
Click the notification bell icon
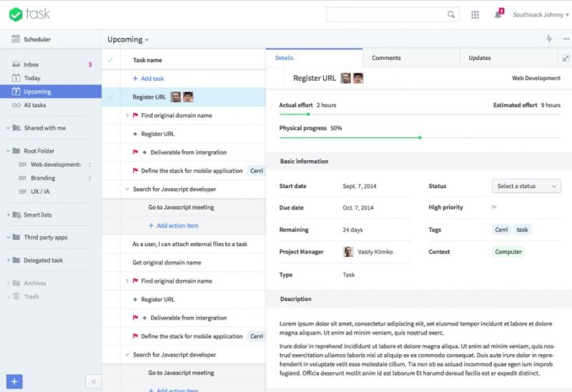[498, 14]
